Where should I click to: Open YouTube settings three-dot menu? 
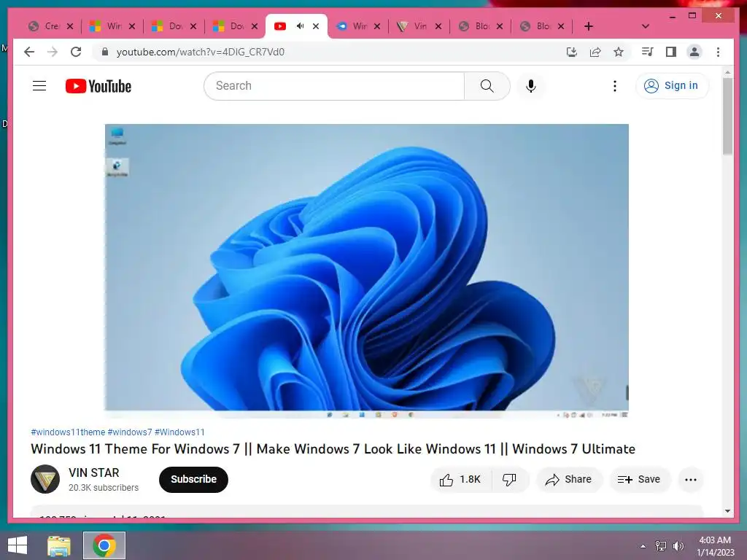coord(614,86)
